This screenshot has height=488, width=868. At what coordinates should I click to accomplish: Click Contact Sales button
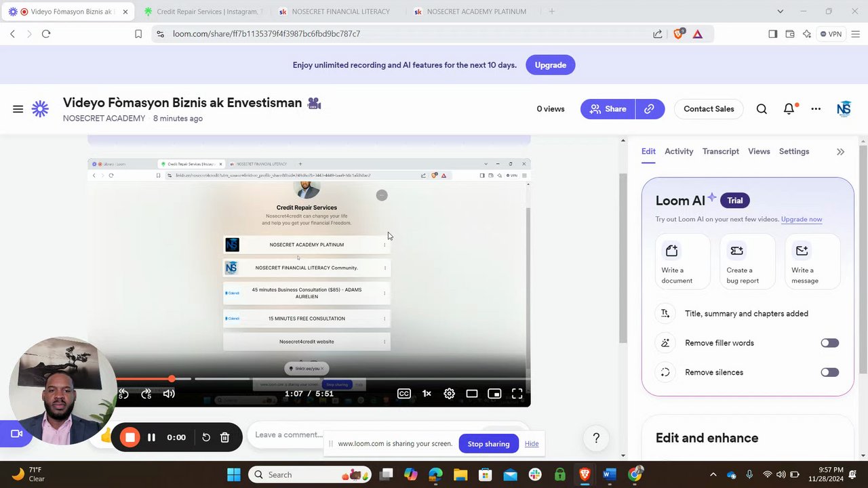click(x=709, y=109)
